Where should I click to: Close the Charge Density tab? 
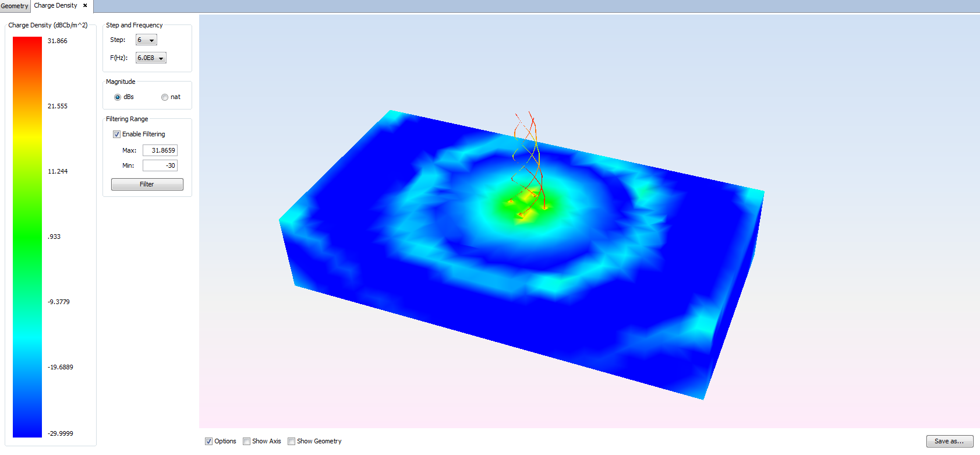click(x=85, y=6)
